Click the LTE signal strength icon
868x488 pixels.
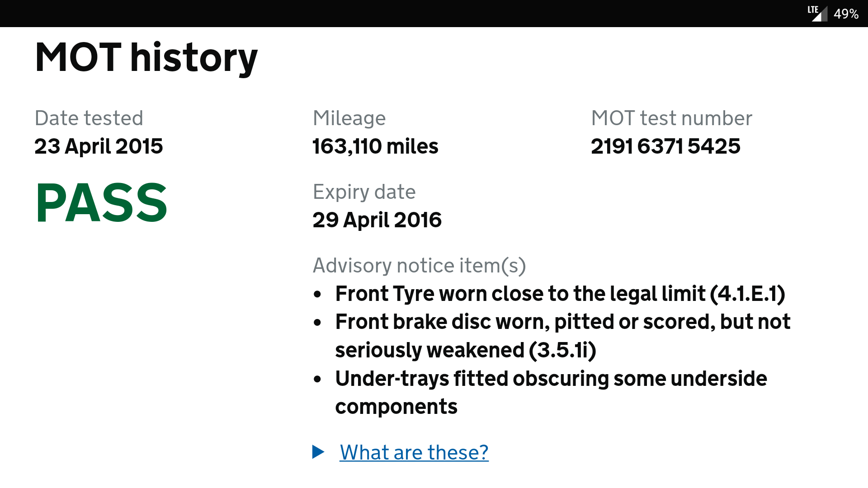[817, 14]
